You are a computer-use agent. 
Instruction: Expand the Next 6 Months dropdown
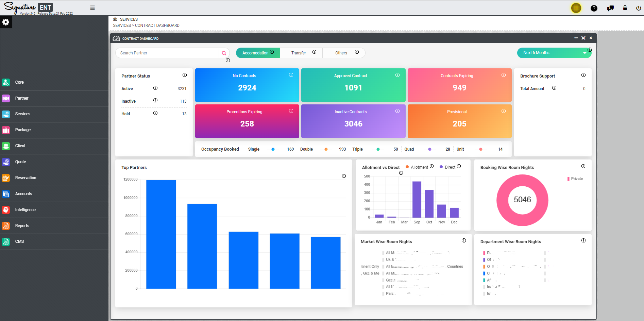tap(554, 53)
